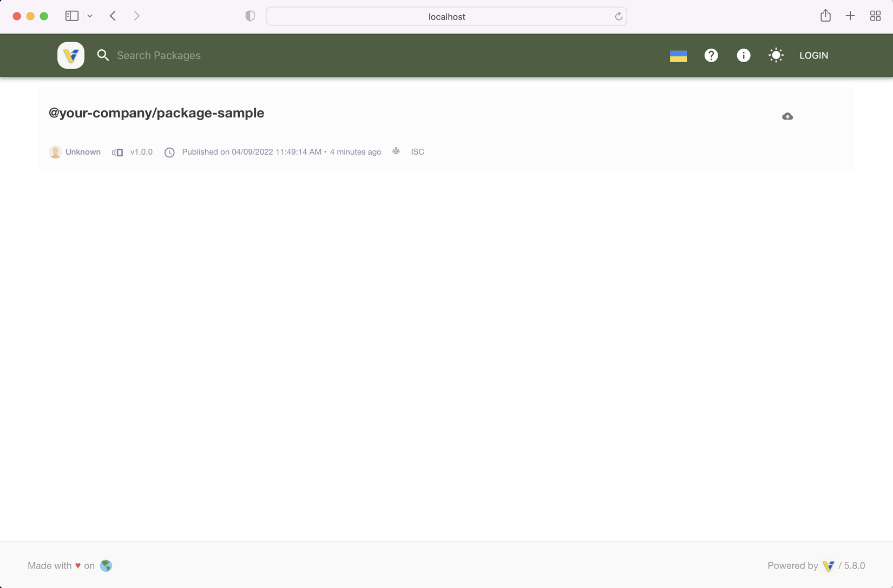Open @your-company/package-sample package

coord(156,113)
